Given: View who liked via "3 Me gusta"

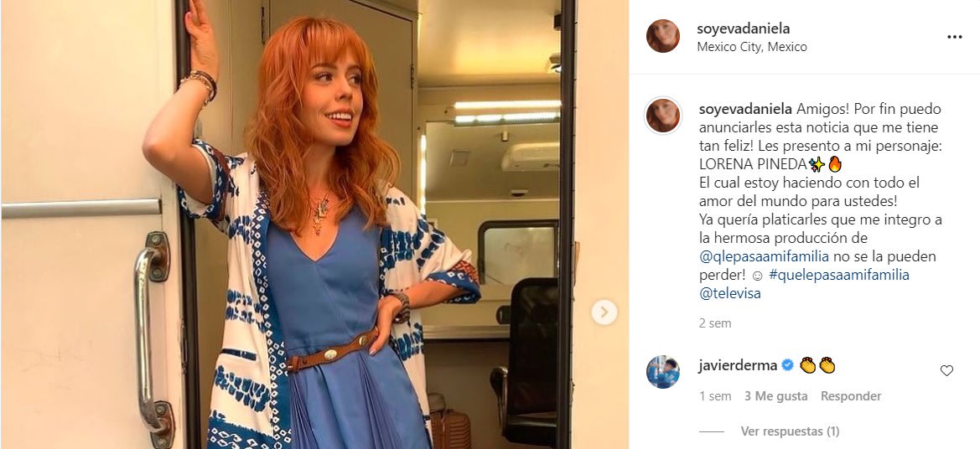Looking at the screenshot, I should pos(776,396).
